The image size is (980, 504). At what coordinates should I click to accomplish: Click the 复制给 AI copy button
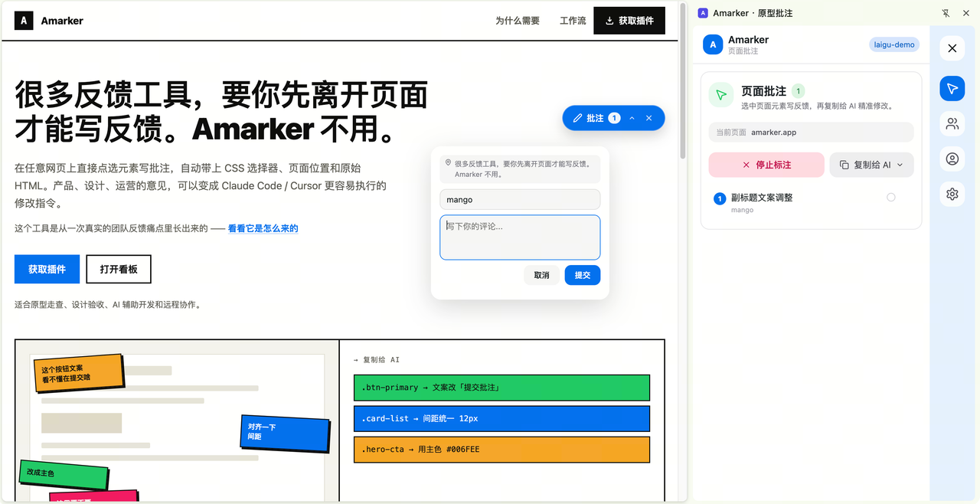pyautogui.click(x=871, y=165)
